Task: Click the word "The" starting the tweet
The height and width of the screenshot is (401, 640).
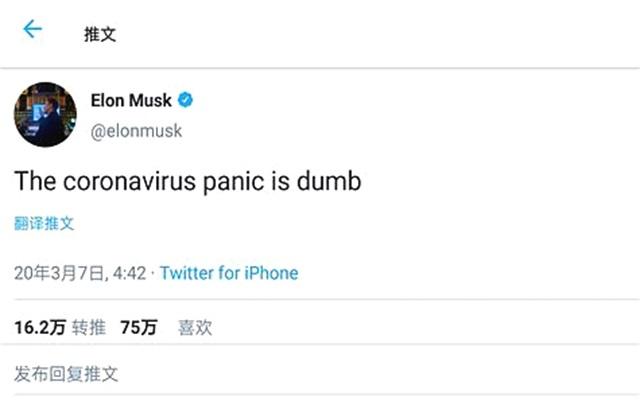Action: (32, 182)
